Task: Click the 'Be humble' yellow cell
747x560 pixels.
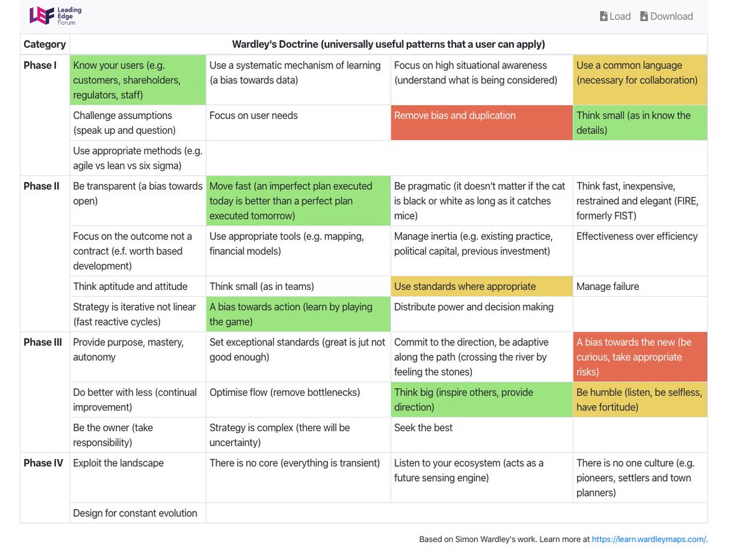Action: click(639, 399)
